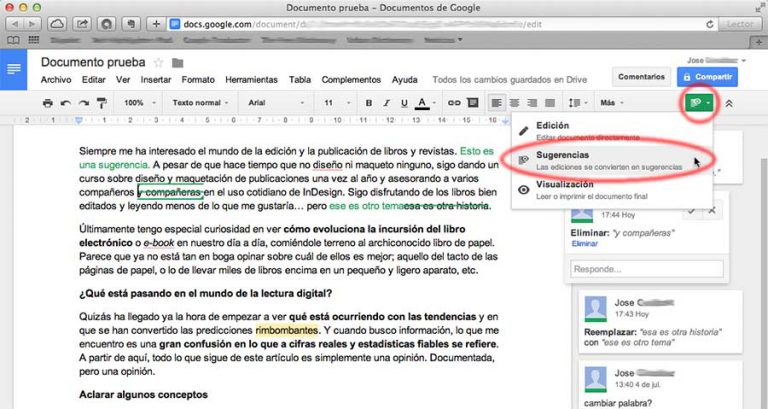Screen dimensions: 768x409
Task: Insert a link with the chain icon
Action: pos(454,103)
